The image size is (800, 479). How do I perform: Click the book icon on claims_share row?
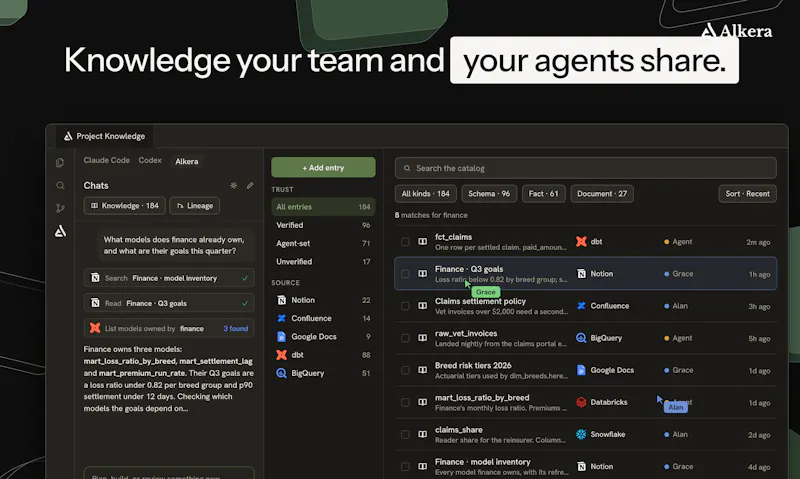point(422,435)
